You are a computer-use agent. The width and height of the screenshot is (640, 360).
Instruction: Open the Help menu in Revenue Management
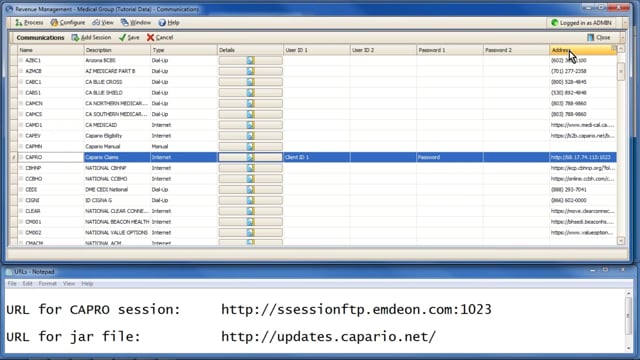coord(169,23)
